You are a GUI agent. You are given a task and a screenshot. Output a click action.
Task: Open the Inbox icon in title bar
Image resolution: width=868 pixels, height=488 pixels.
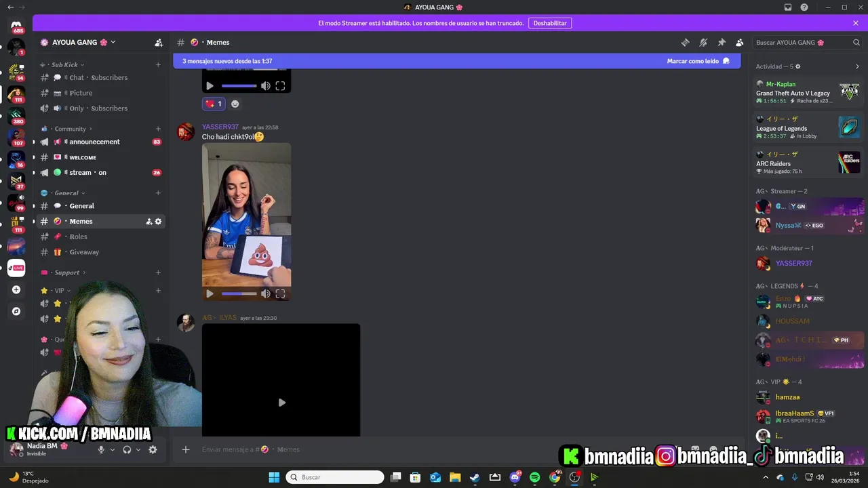tap(788, 7)
